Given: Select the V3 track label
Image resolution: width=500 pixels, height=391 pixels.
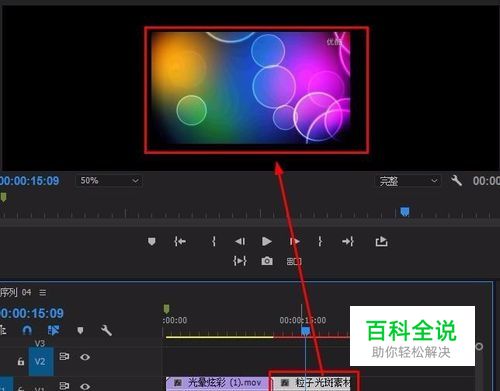Looking at the screenshot, I should point(40,343).
